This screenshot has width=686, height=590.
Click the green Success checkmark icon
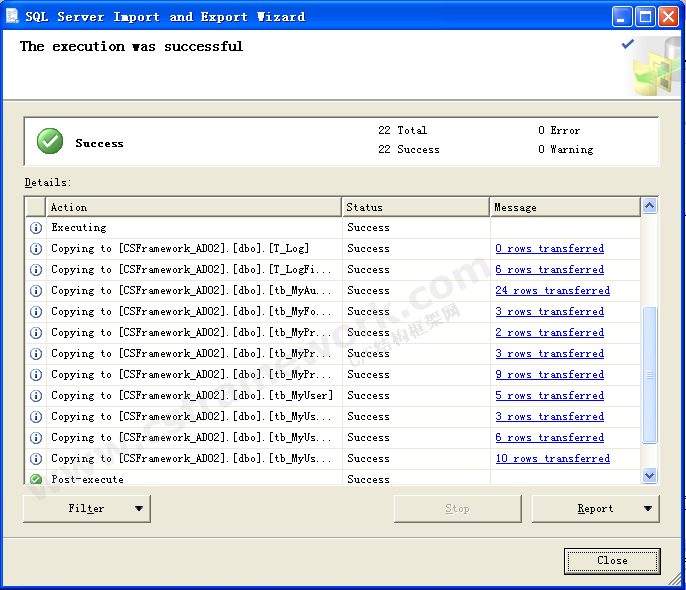50,142
